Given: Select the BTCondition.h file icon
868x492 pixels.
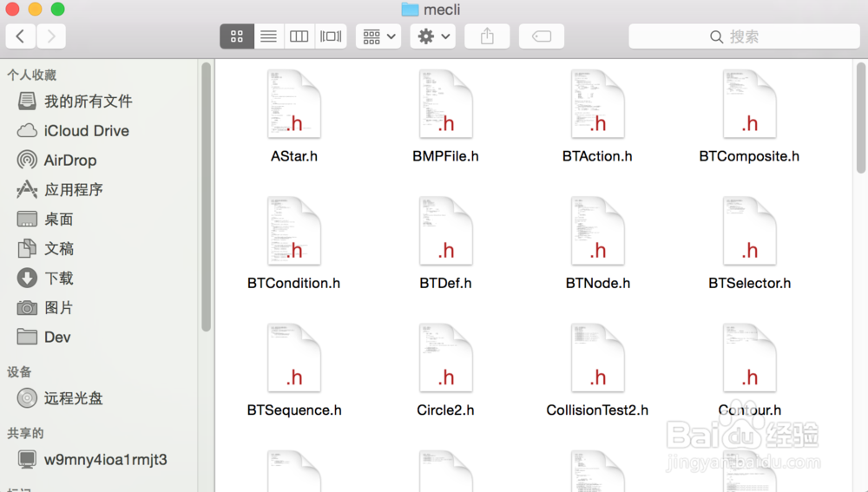Looking at the screenshot, I should pyautogui.click(x=294, y=231).
